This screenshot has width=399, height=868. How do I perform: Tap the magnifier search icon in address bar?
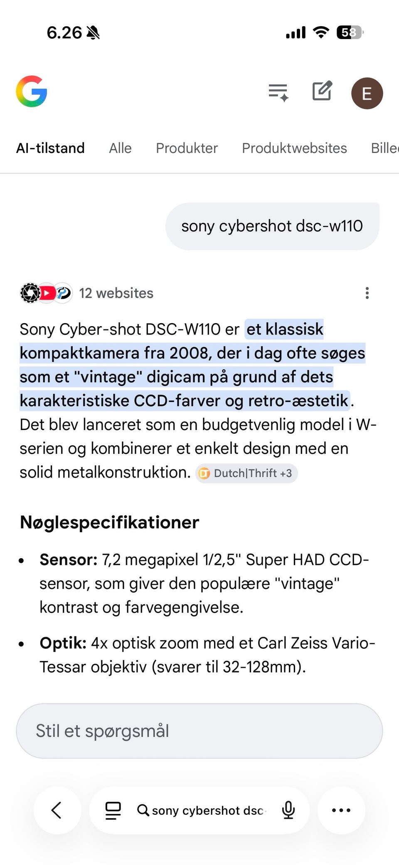[143, 810]
